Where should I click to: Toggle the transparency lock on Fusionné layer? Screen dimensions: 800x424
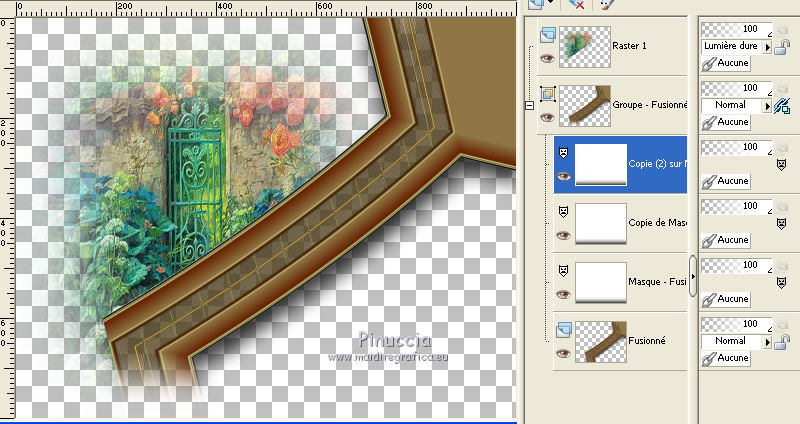782,342
